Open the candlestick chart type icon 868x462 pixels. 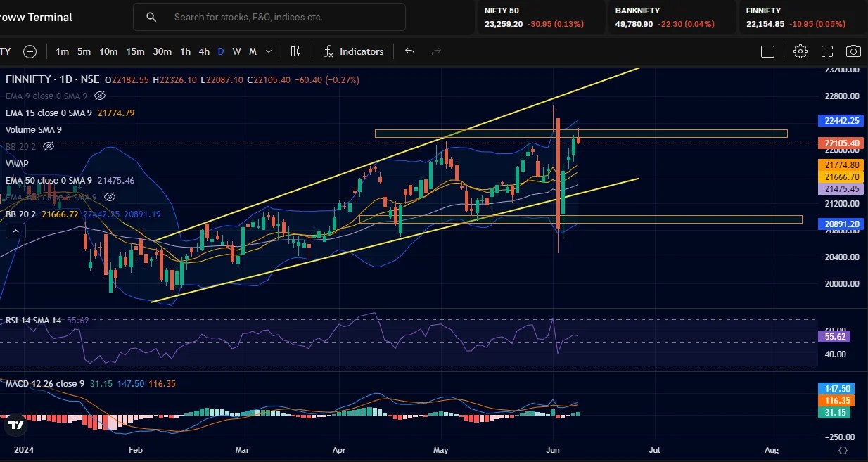click(x=295, y=51)
